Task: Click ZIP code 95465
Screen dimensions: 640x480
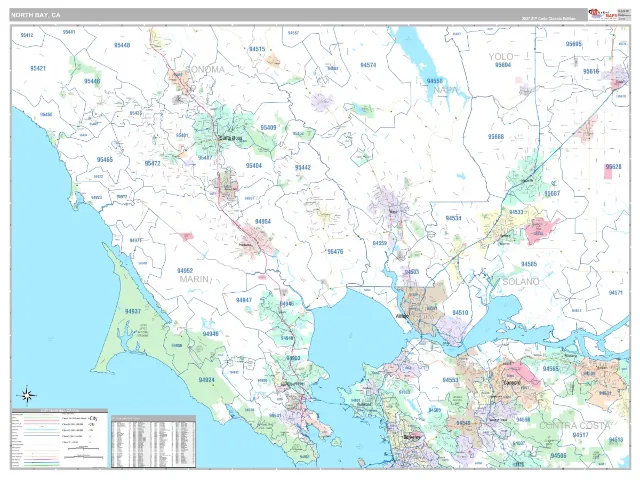Action: point(104,160)
